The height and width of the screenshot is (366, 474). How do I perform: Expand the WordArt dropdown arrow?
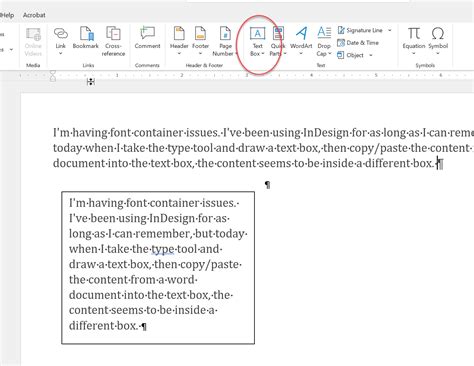[x=301, y=53]
